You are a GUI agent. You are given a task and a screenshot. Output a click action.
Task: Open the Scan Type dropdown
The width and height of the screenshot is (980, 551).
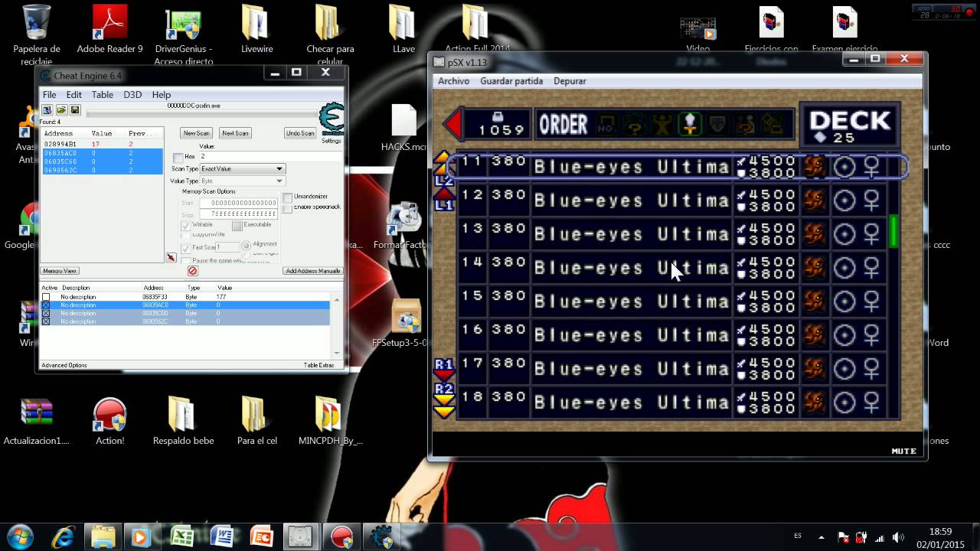pos(242,169)
